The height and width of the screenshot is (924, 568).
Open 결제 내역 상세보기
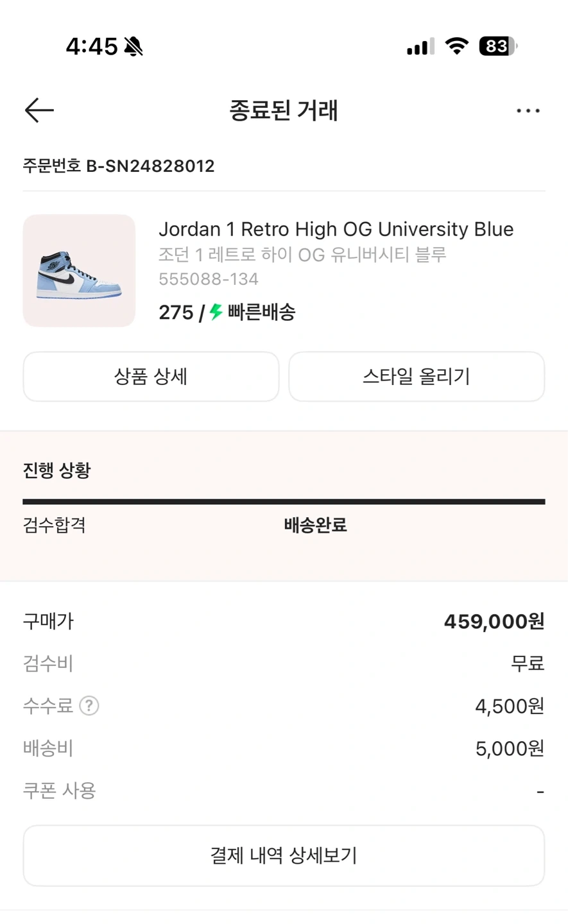pos(284,855)
